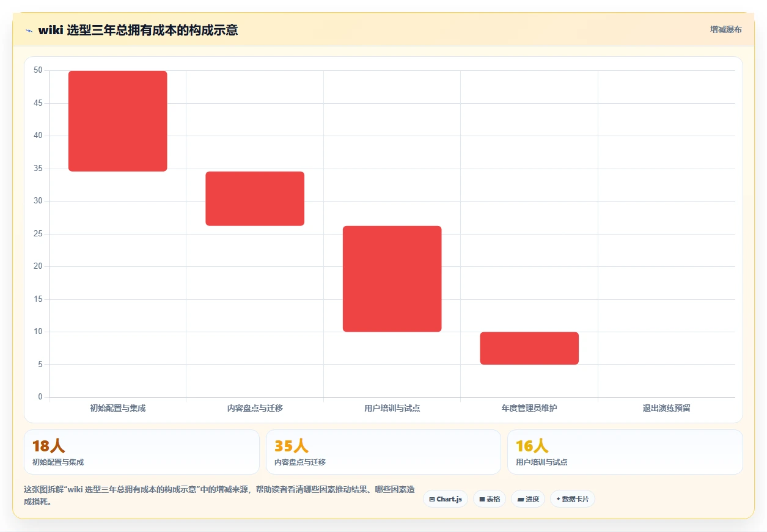
Task: Click the icon before the wiki title
Action: coord(29,30)
